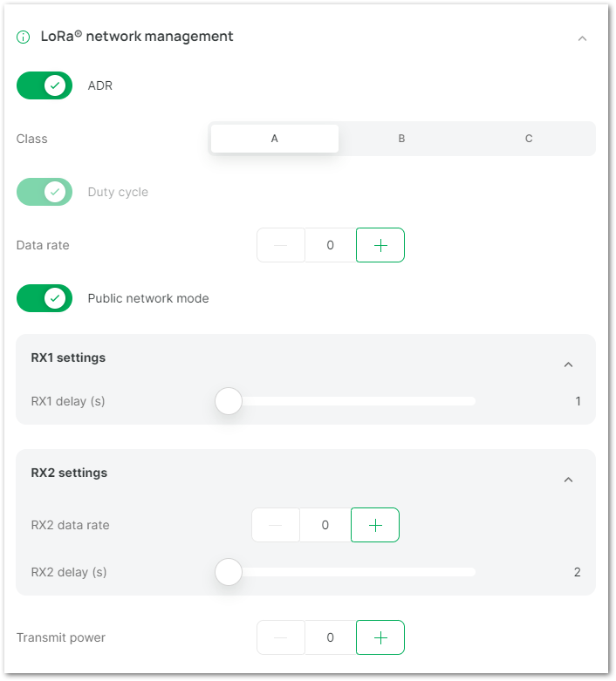Disable Public network mode switch

[44, 298]
